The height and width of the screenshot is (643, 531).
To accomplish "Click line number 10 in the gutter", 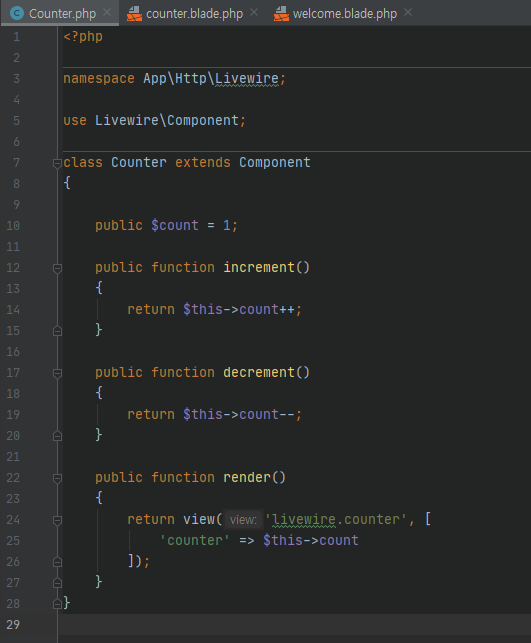I will pos(13,226).
